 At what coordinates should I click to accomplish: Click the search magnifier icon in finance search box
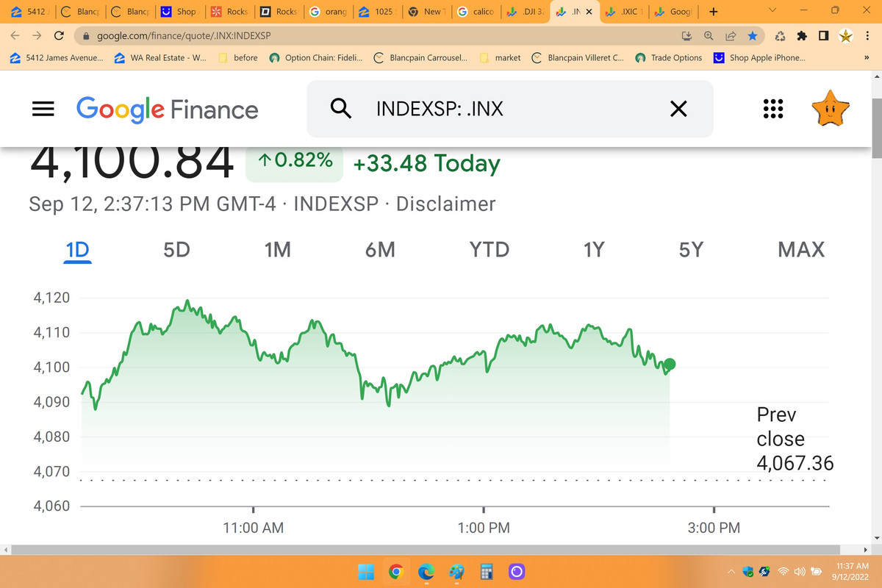click(340, 109)
